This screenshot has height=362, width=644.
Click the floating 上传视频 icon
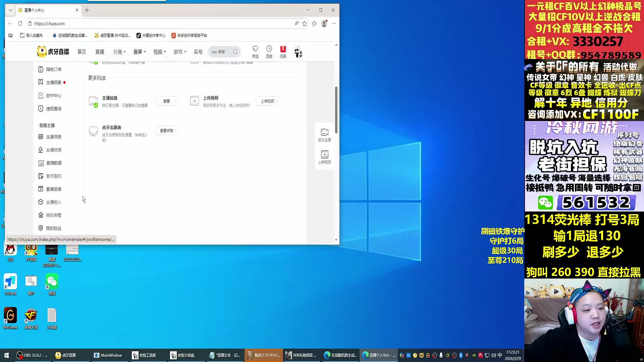(x=324, y=154)
